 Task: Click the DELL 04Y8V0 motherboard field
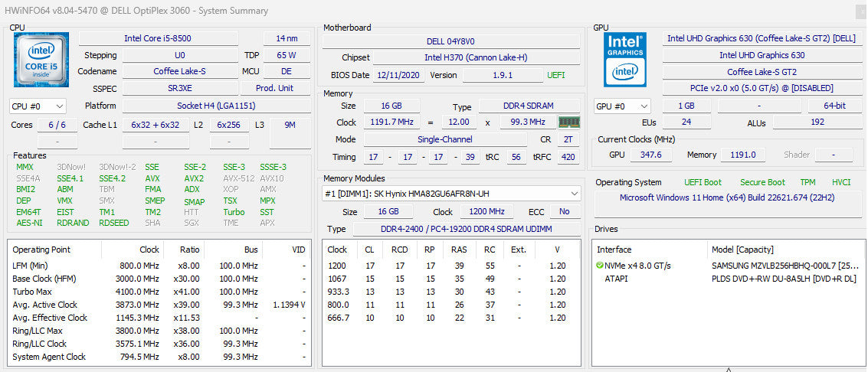450,41
